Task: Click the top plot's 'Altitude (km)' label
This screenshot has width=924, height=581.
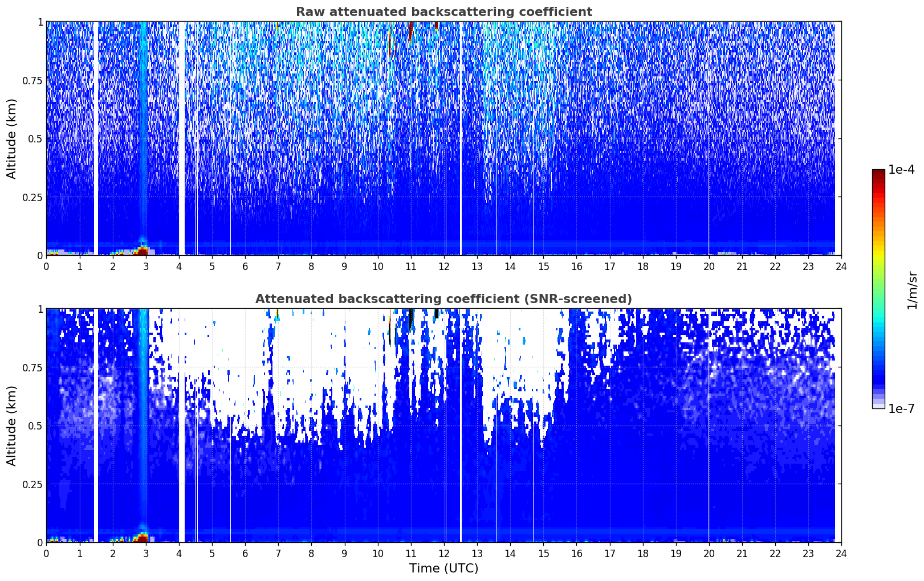Action: 12,138
